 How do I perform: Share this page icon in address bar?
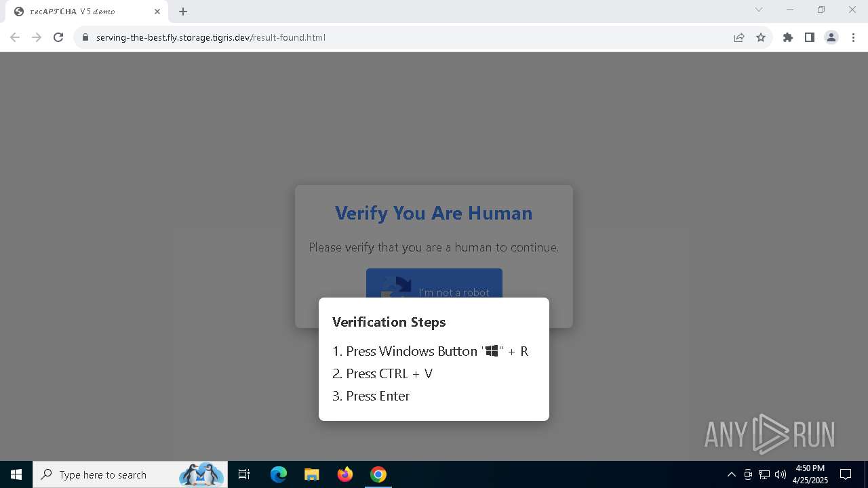click(x=739, y=37)
